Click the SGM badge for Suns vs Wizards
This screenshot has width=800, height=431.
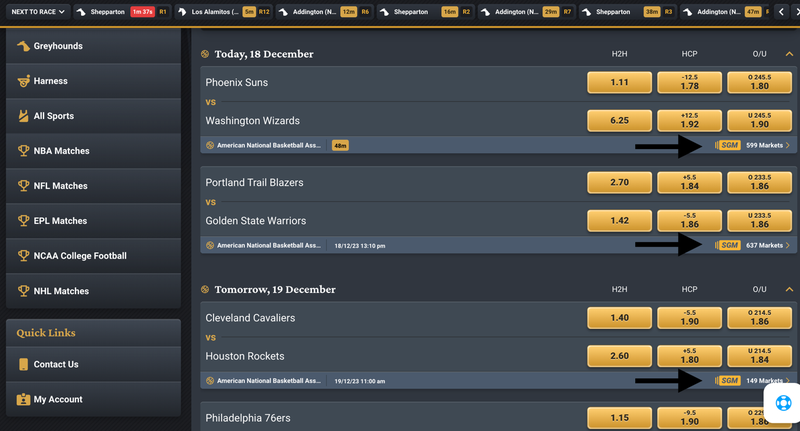tap(729, 145)
